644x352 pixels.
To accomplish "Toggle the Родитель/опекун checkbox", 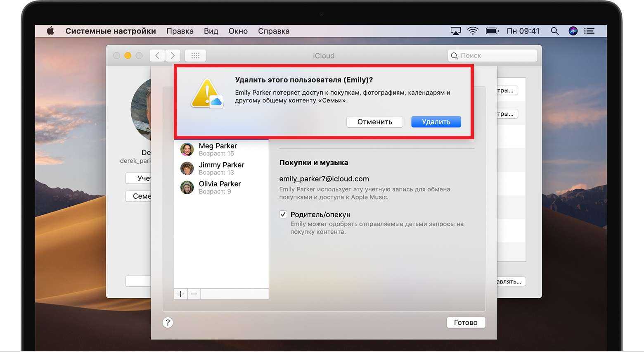I will pyautogui.click(x=283, y=214).
